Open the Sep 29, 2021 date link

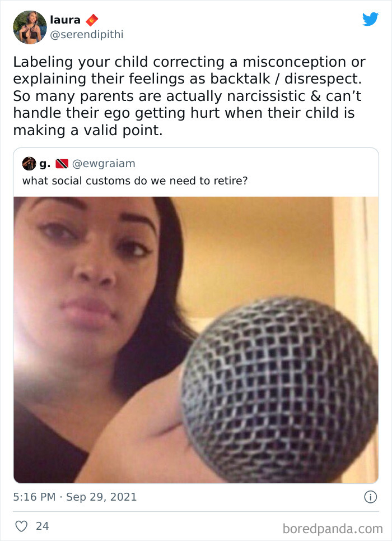(101, 497)
